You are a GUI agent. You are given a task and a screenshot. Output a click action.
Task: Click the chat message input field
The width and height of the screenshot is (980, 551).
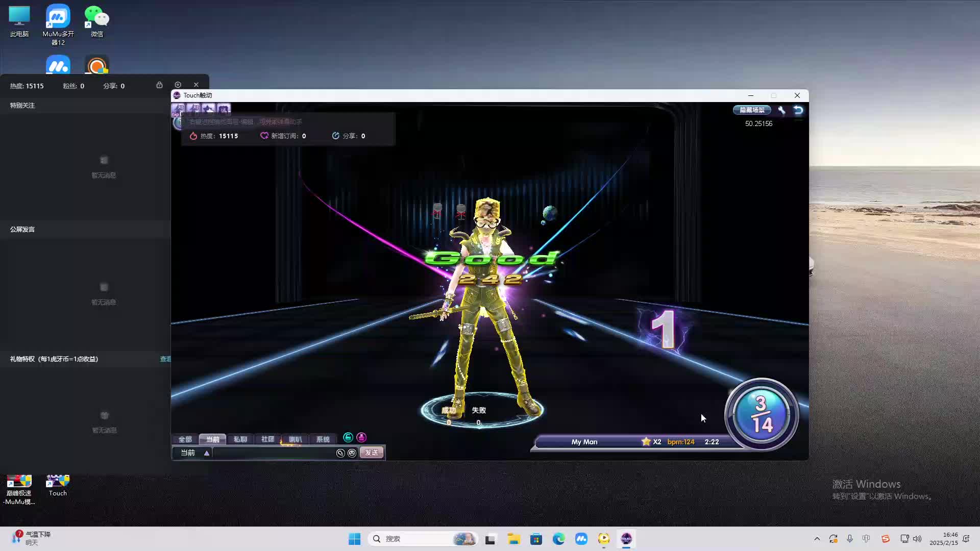point(273,453)
